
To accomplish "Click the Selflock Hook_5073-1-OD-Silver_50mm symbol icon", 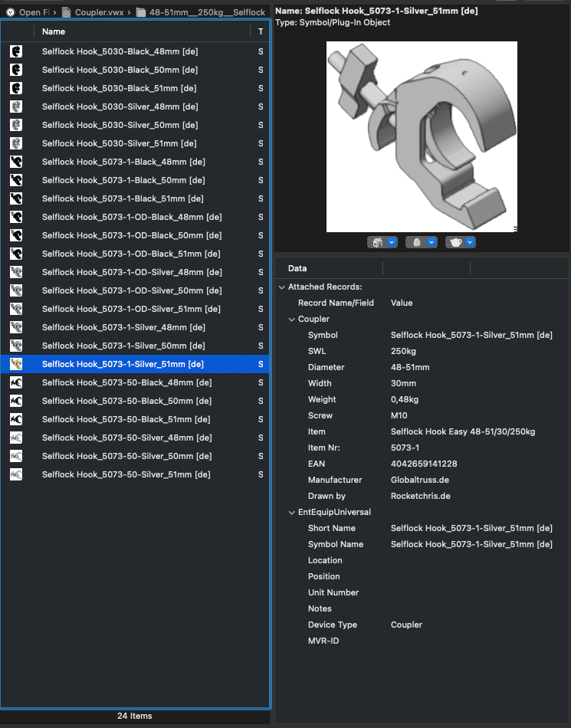I will [16, 290].
